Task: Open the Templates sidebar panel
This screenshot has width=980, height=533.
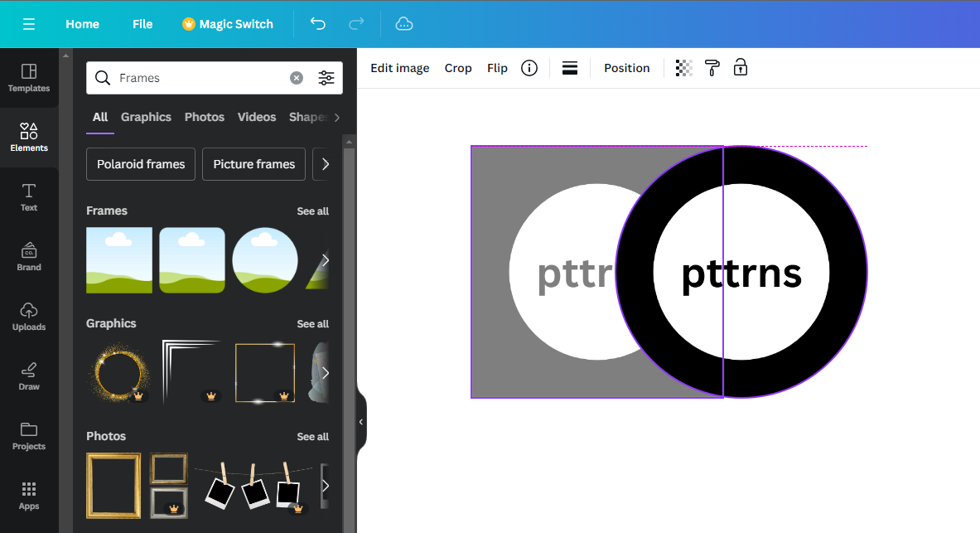Action: click(29, 78)
